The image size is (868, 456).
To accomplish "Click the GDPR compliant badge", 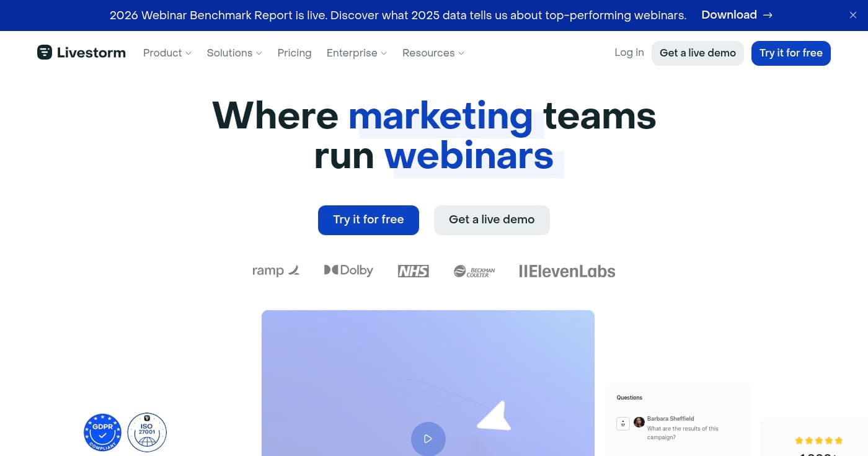I will pos(102,432).
